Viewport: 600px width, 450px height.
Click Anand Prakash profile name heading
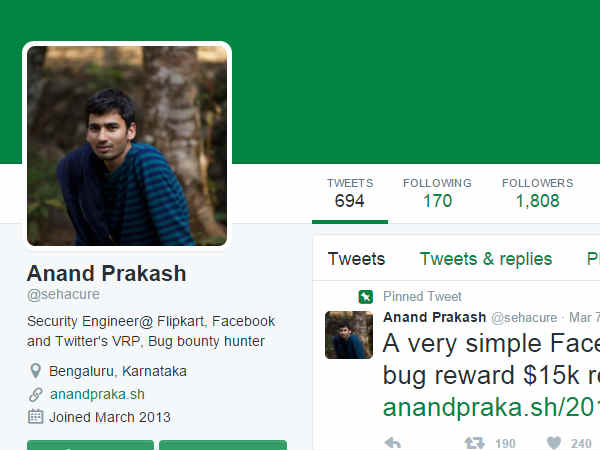click(x=106, y=273)
